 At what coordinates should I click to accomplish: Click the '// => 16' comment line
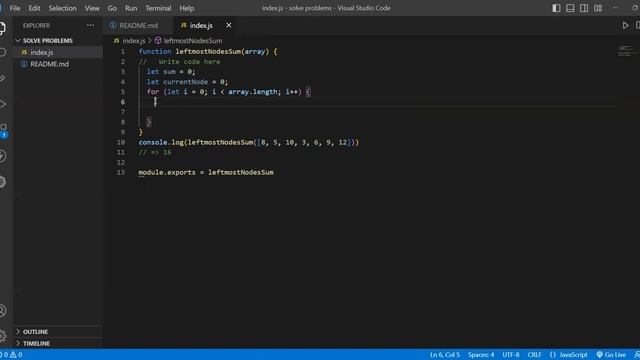click(x=155, y=153)
